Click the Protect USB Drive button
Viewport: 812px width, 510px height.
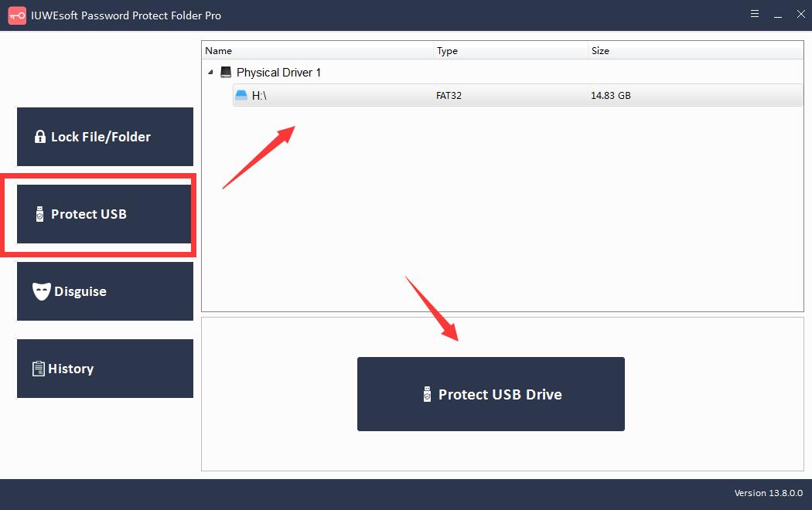pyautogui.click(x=491, y=394)
